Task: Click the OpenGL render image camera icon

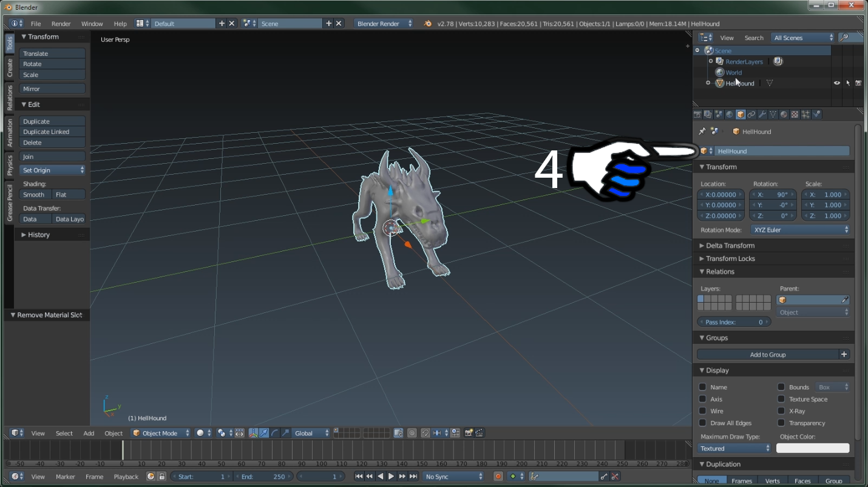Action: (469, 433)
